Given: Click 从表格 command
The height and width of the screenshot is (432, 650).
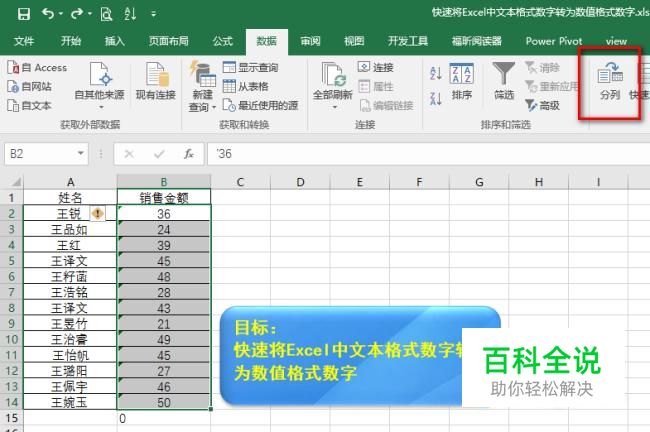Looking at the screenshot, I should click(246, 86).
